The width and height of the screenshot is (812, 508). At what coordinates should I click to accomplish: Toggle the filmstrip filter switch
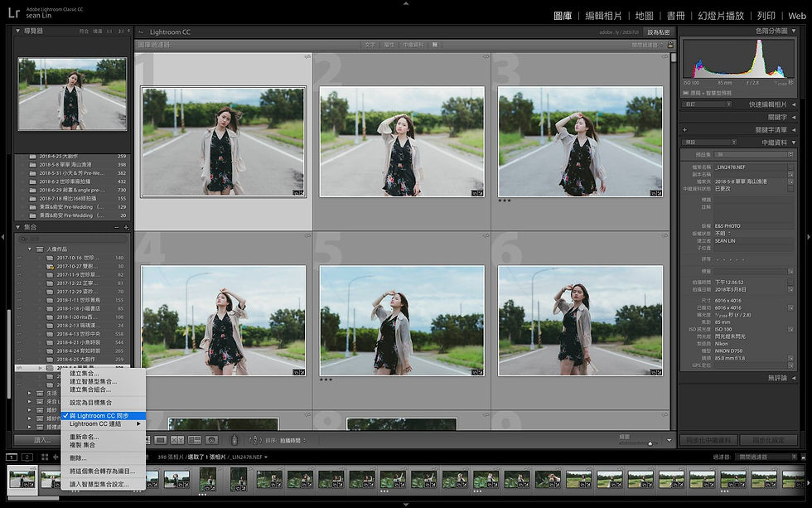[803, 457]
